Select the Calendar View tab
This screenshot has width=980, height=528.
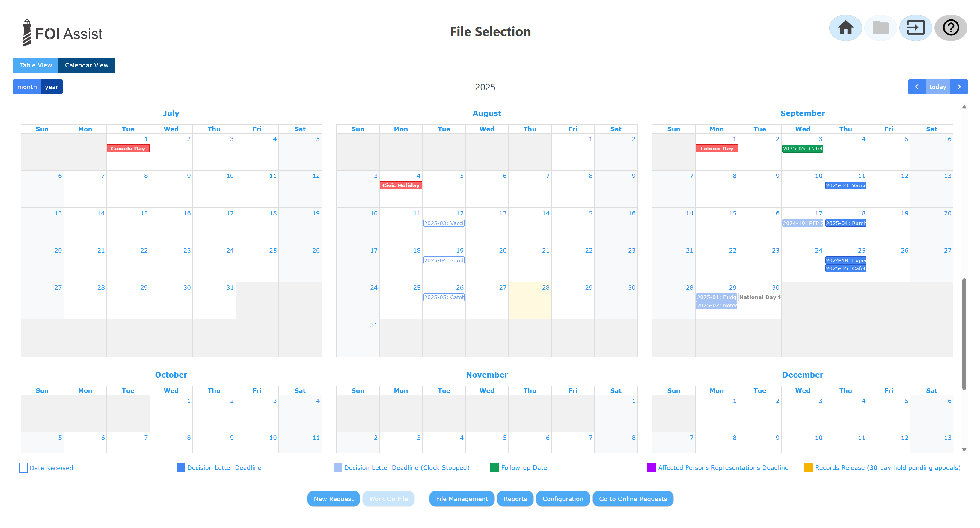pos(86,65)
